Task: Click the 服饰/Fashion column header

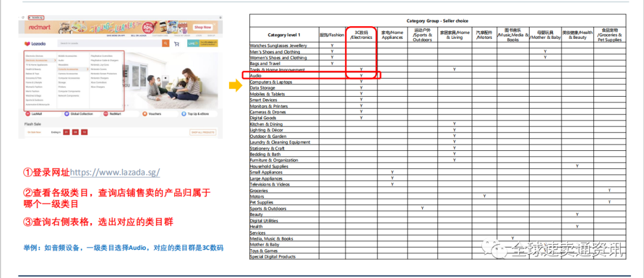Action: (332, 35)
